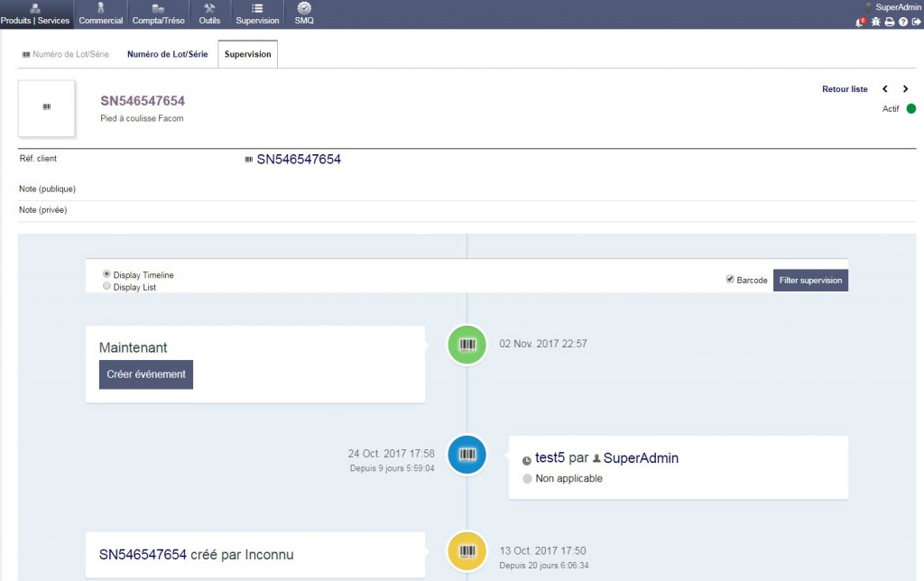This screenshot has height=581, width=924.
Task: Click the clock icon before test5
Action: [527, 461]
